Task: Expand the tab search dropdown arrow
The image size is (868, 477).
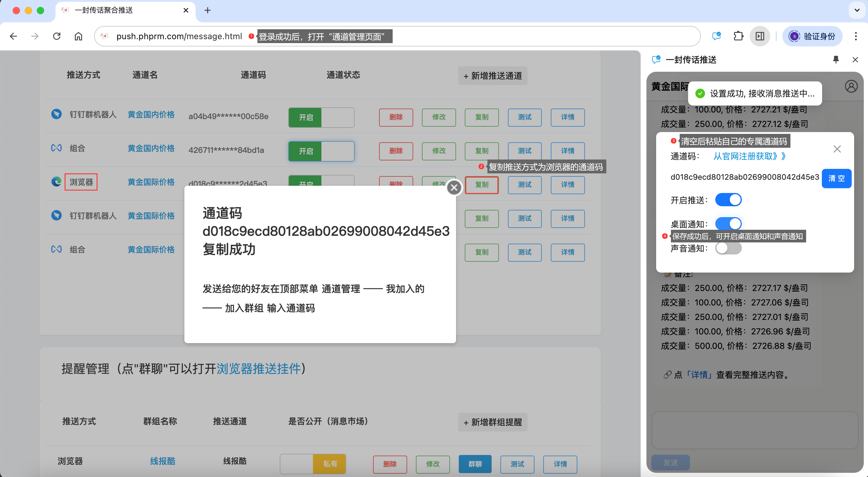Action: tap(857, 10)
